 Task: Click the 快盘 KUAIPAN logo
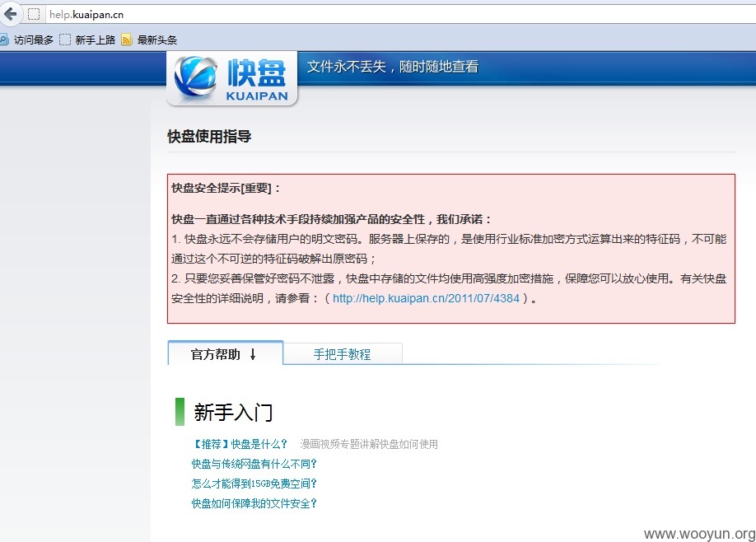[x=232, y=78]
